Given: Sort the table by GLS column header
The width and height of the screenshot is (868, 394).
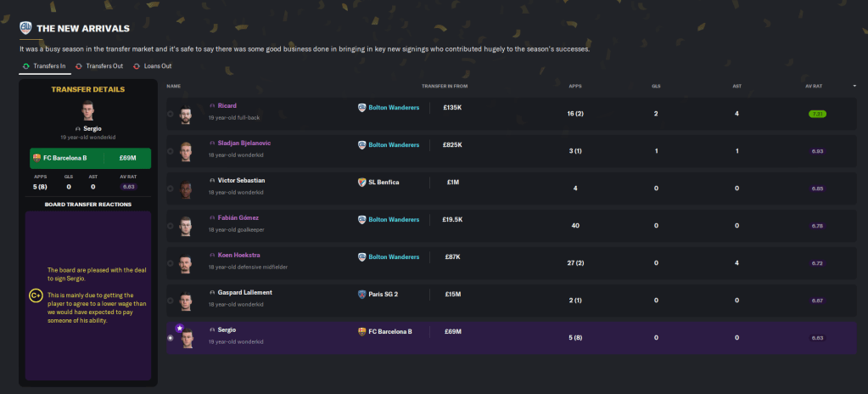Looking at the screenshot, I should pyautogui.click(x=656, y=86).
